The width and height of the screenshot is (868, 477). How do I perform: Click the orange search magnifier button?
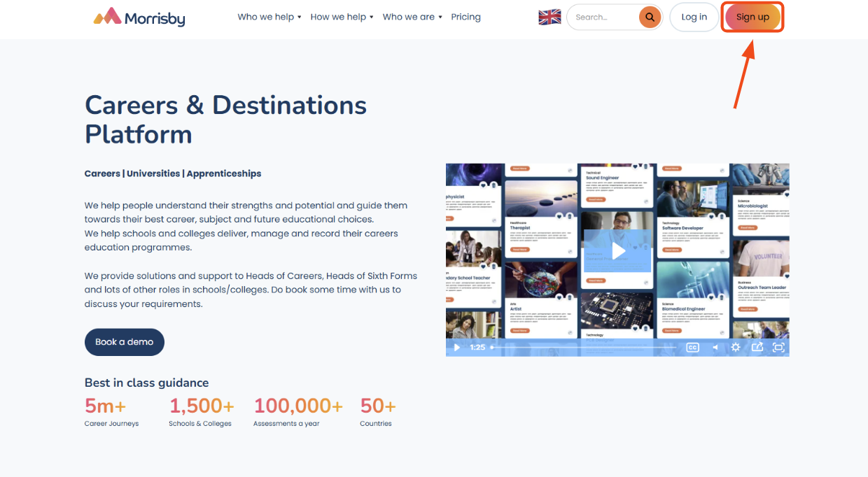pos(650,17)
